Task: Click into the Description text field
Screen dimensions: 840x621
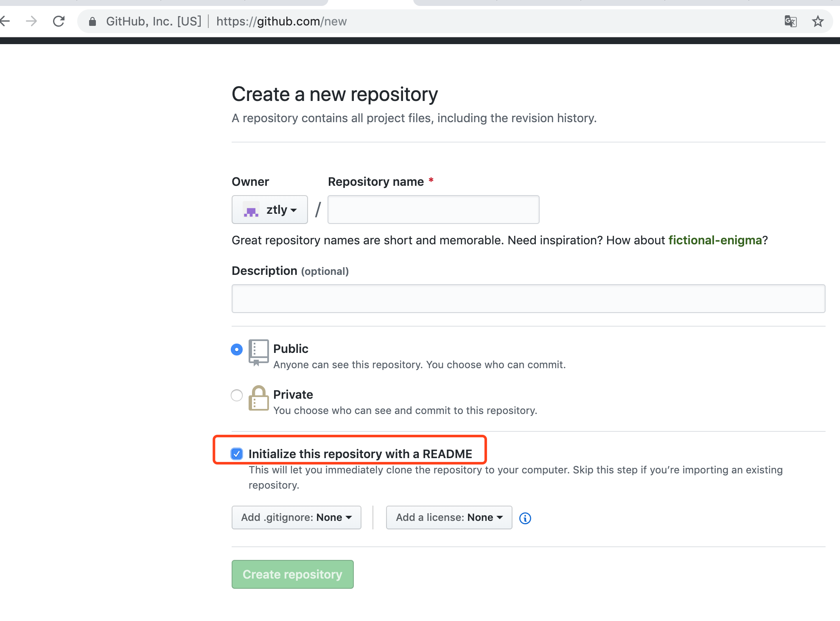Action: click(x=528, y=299)
